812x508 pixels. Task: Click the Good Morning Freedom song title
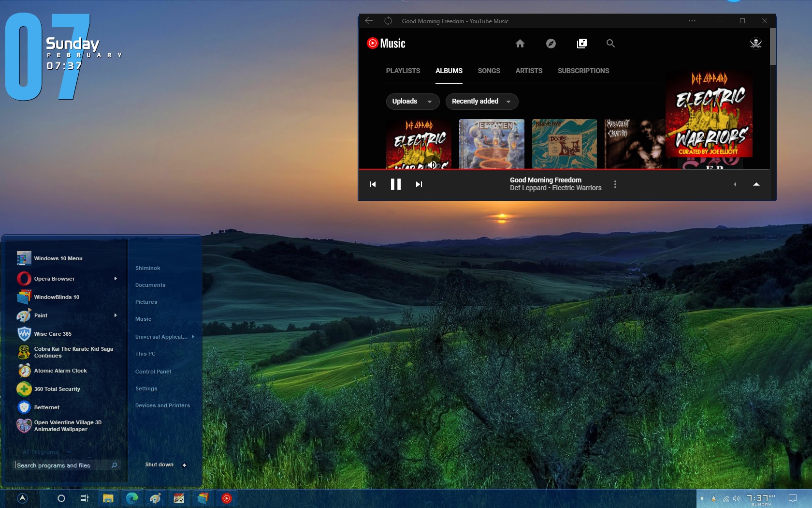(546, 180)
